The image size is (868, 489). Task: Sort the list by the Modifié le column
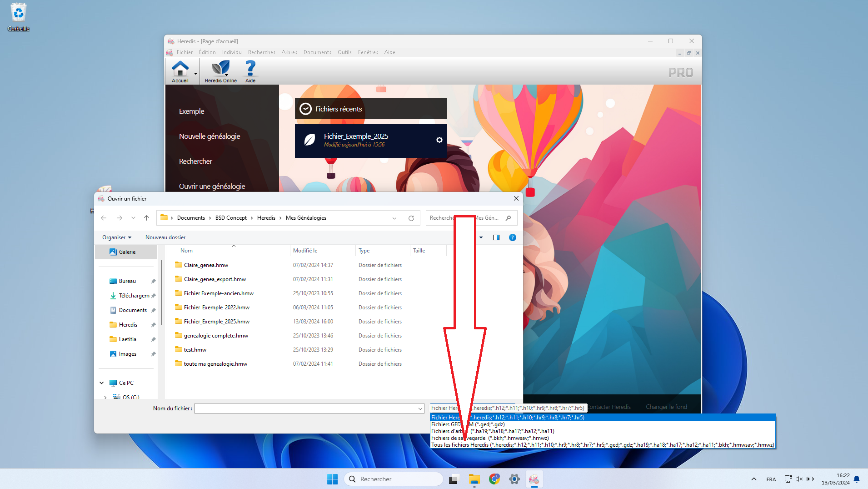(305, 251)
